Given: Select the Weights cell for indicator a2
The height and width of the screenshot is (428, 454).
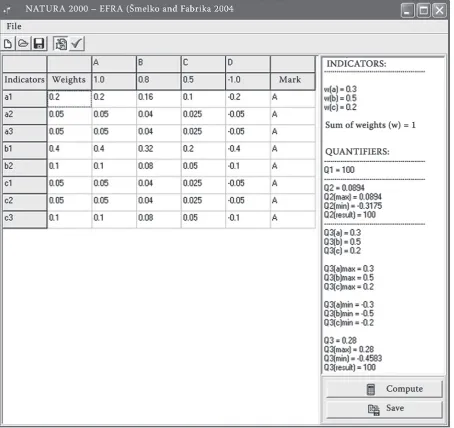Looking at the screenshot, I should pyautogui.click(x=69, y=116).
